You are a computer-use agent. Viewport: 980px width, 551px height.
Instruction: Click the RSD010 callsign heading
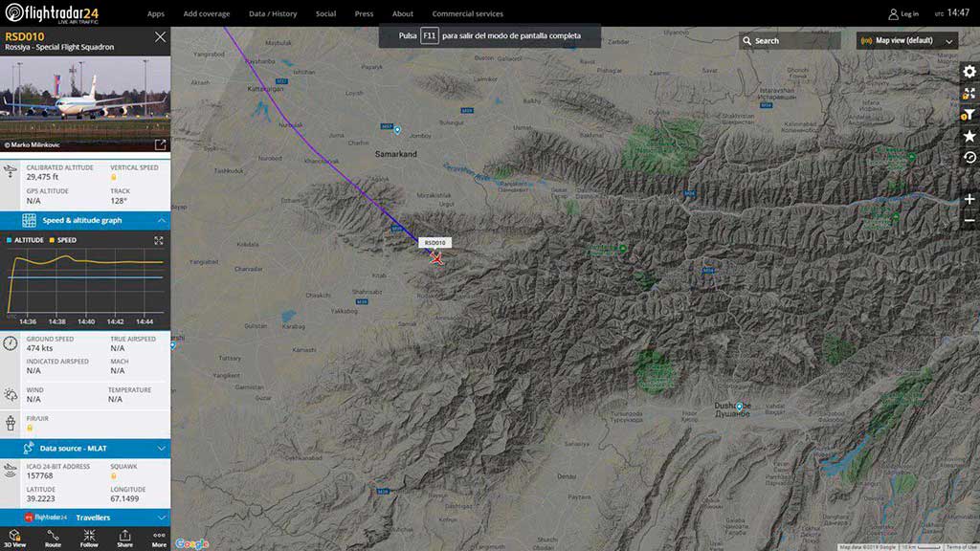tap(24, 36)
